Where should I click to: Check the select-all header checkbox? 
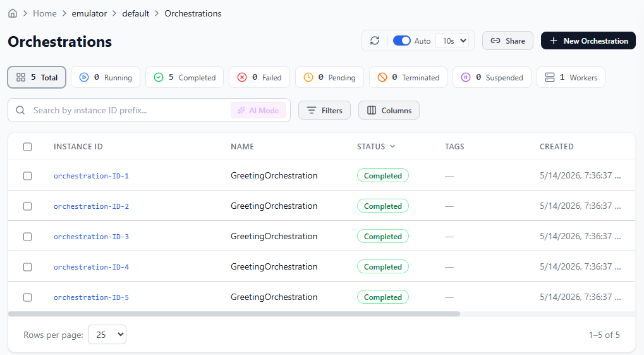point(28,147)
